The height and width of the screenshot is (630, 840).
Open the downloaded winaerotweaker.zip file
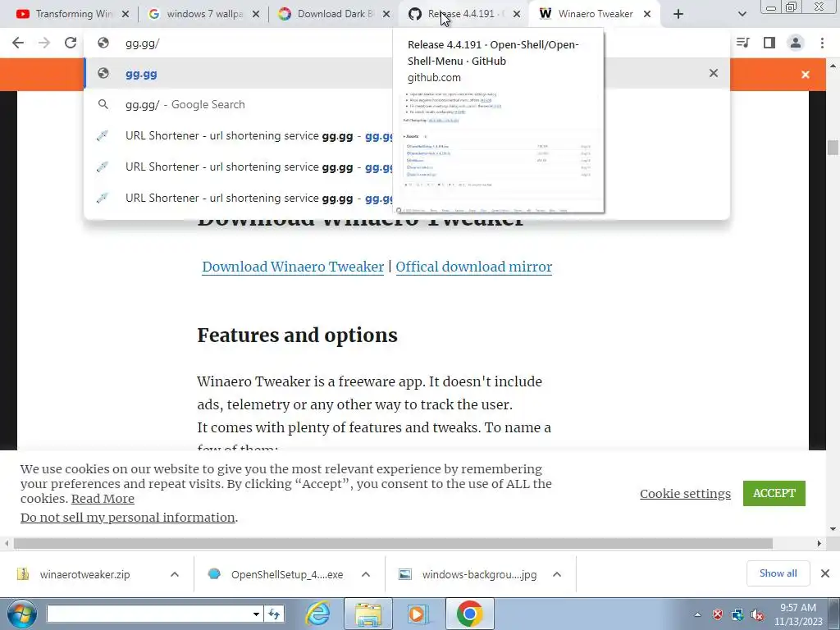point(84,574)
